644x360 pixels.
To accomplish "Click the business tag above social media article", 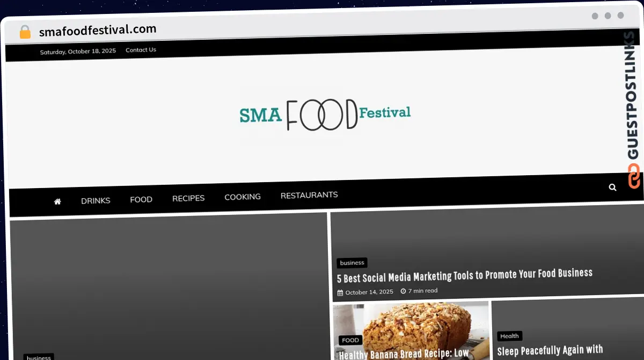I will pos(352,263).
